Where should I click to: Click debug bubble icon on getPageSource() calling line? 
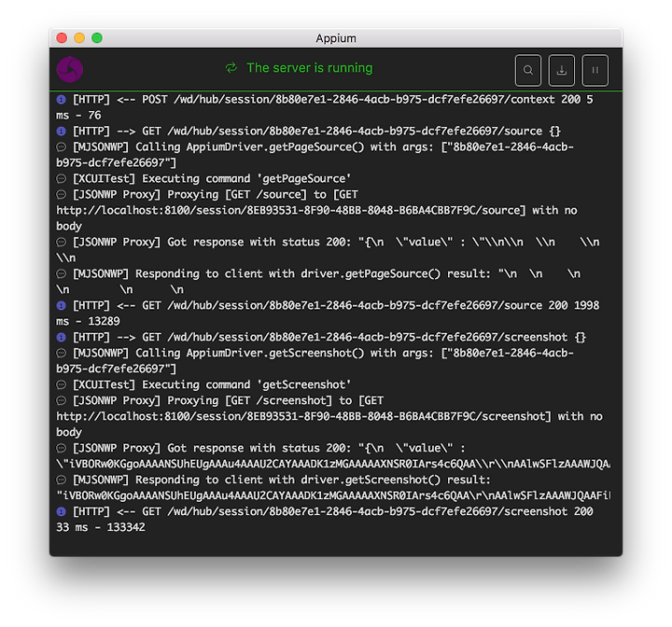[62, 147]
